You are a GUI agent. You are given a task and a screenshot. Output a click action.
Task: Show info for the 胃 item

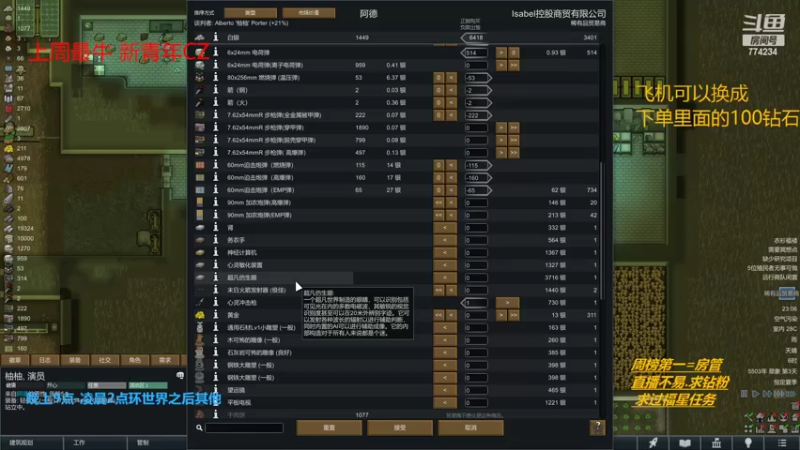tap(215, 228)
